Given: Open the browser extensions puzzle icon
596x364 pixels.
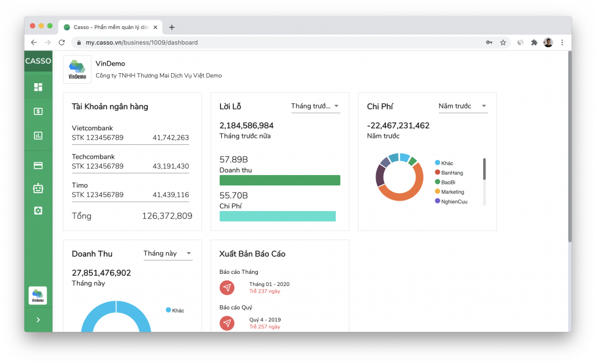Looking at the screenshot, I should (x=534, y=42).
